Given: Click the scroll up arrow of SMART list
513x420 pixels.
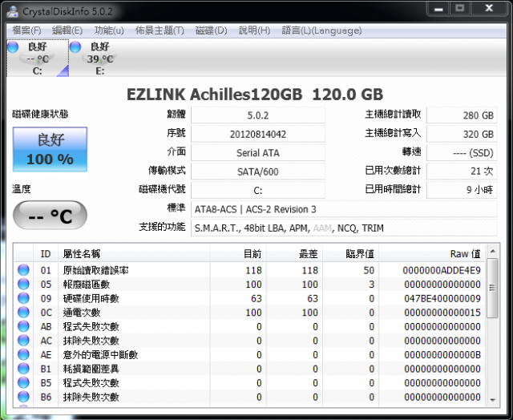Looking at the screenshot, I should [493, 251].
